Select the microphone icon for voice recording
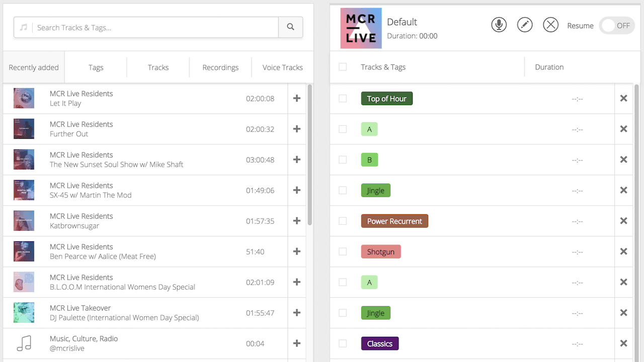Image resolution: width=644 pixels, height=362 pixels. coord(499,24)
